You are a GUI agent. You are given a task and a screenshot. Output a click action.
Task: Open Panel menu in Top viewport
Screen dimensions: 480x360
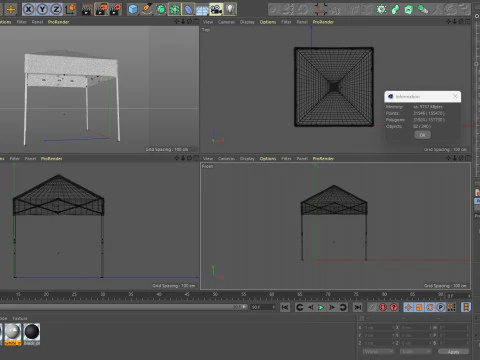click(302, 22)
